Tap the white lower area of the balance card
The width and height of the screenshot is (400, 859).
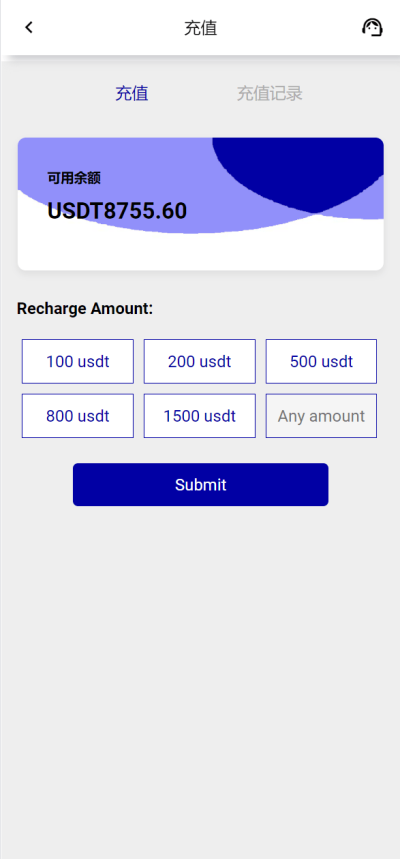click(x=201, y=252)
